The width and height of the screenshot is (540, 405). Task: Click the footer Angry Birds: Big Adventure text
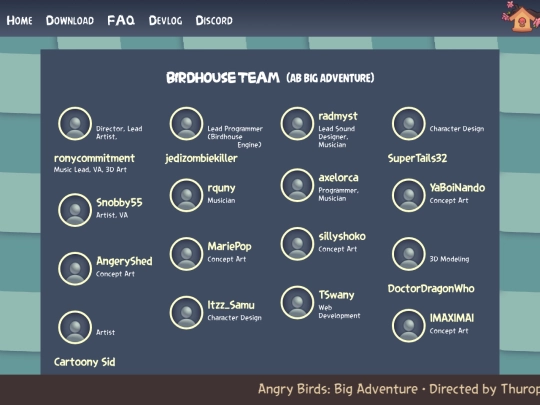pos(338,389)
